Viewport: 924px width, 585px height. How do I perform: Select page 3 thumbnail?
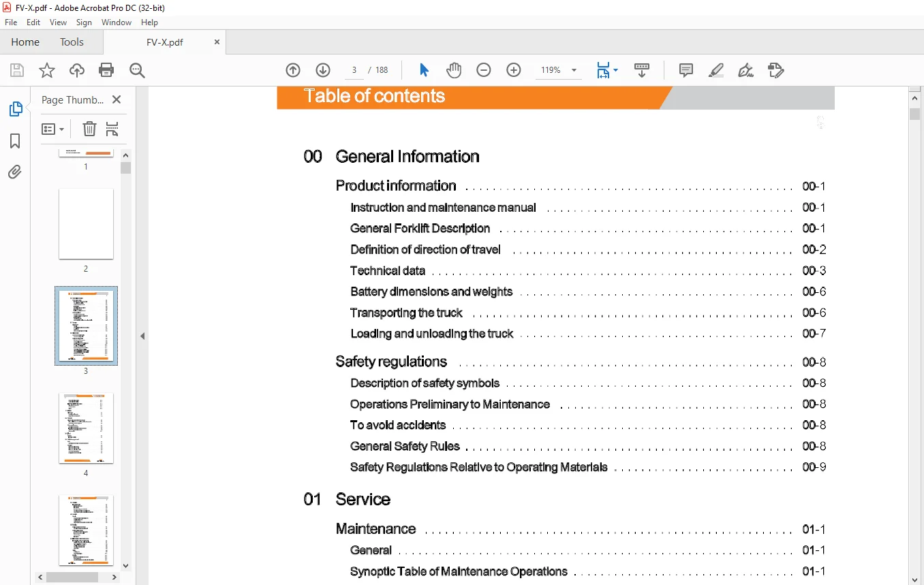pos(86,326)
